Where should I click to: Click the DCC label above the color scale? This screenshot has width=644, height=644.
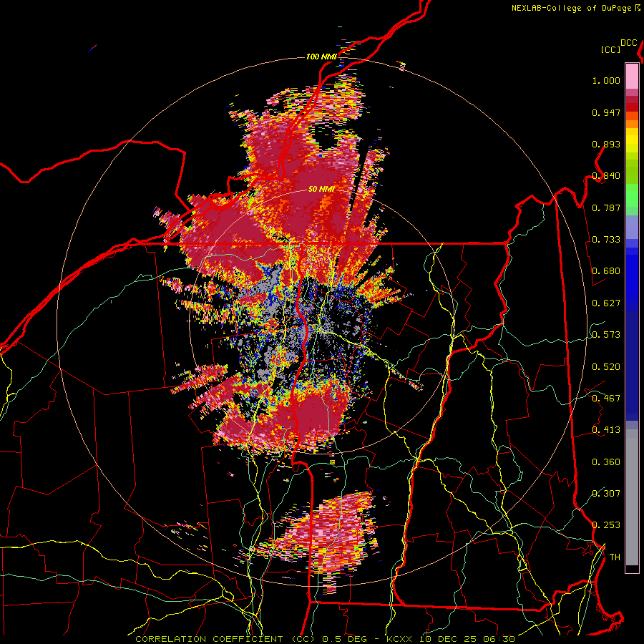tap(628, 43)
